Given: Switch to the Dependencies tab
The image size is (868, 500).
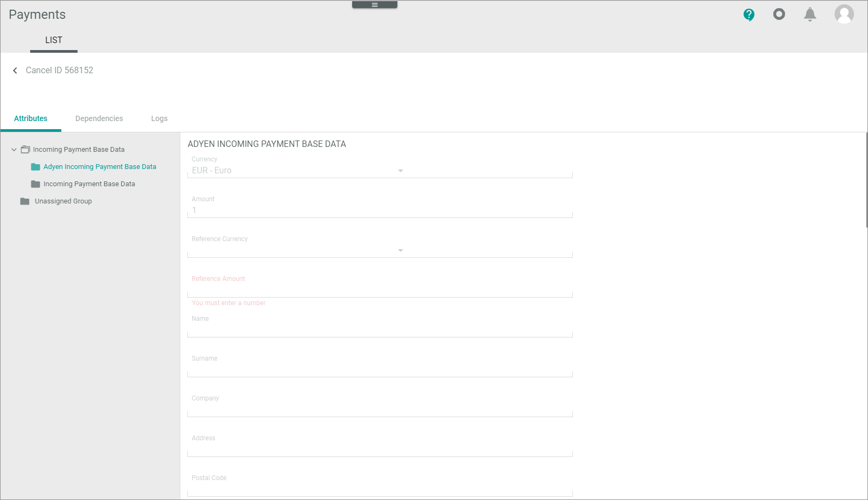Looking at the screenshot, I should click(x=99, y=118).
